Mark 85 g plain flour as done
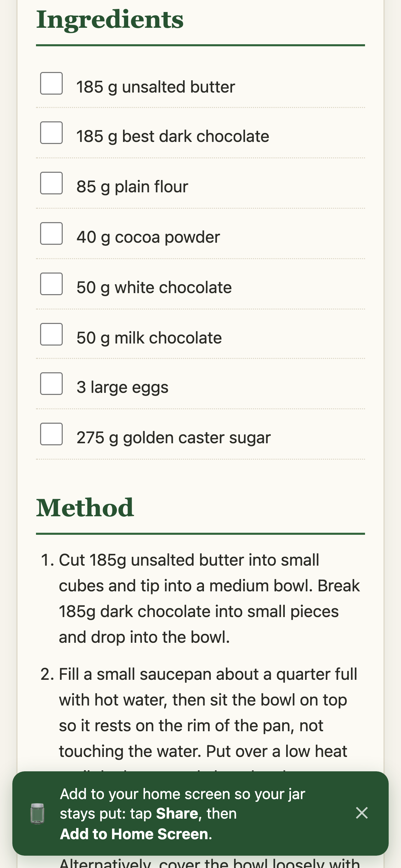The width and height of the screenshot is (401, 868). pos(51,183)
